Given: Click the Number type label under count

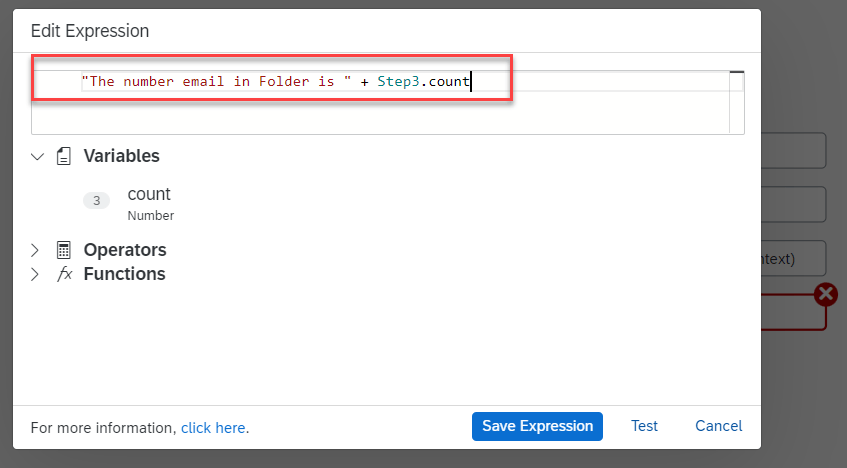Looking at the screenshot, I should (151, 216).
